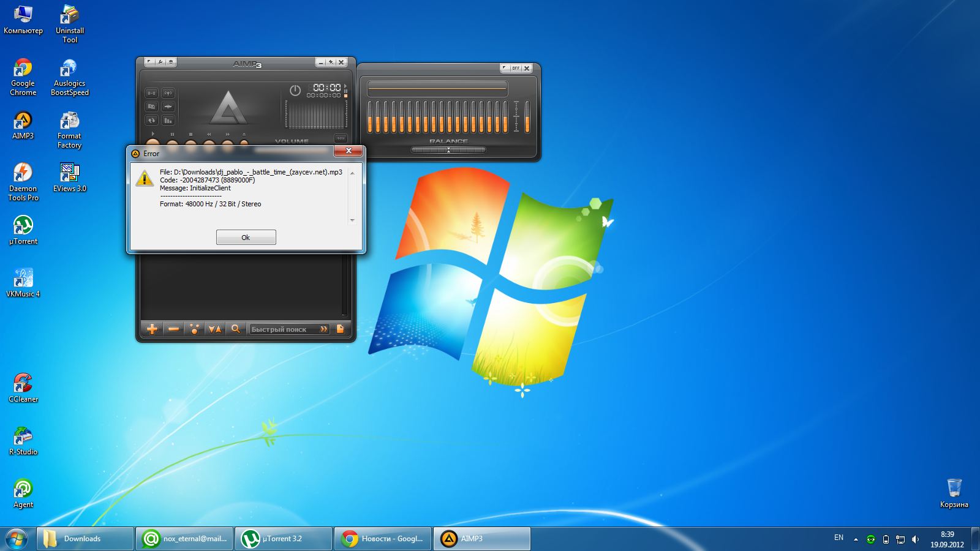This screenshot has height=551, width=980.
Task: Open the AIMP3 main menu arrow button
Action: pos(149,62)
